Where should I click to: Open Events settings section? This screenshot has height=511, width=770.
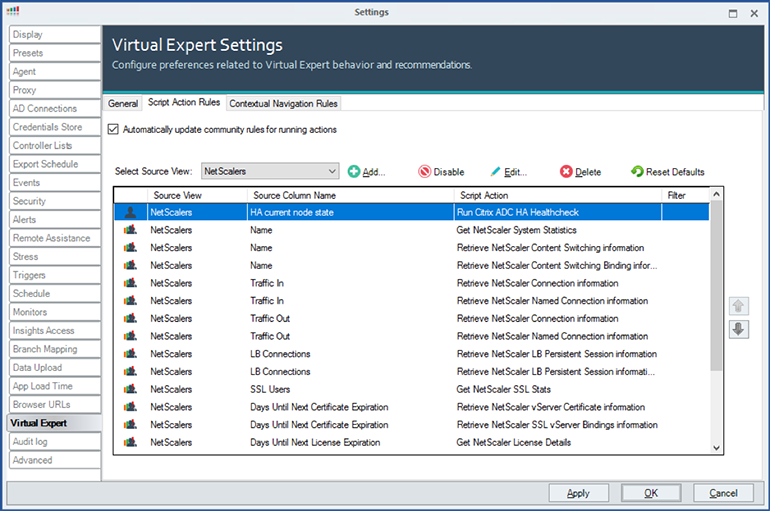[55, 183]
